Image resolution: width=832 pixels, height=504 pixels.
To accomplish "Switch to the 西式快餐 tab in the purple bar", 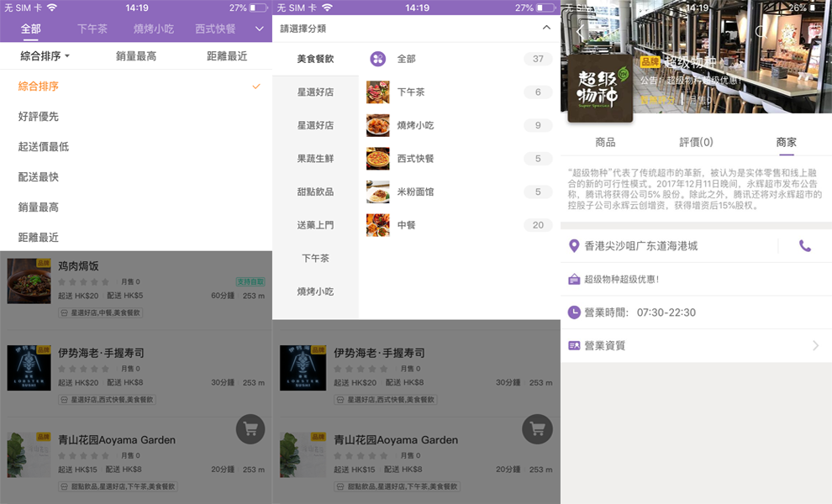I will (215, 29).
